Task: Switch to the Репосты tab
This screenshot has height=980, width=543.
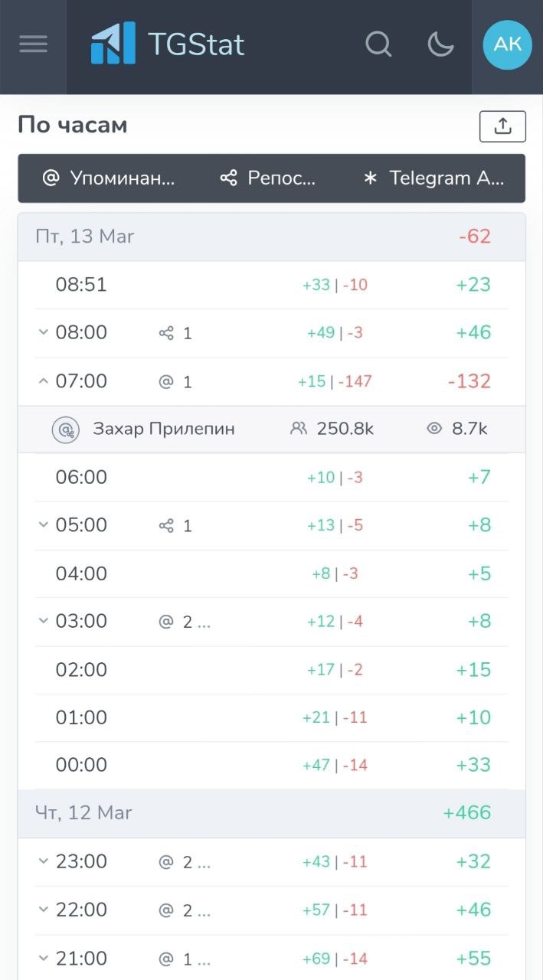Action: [268, 178]
